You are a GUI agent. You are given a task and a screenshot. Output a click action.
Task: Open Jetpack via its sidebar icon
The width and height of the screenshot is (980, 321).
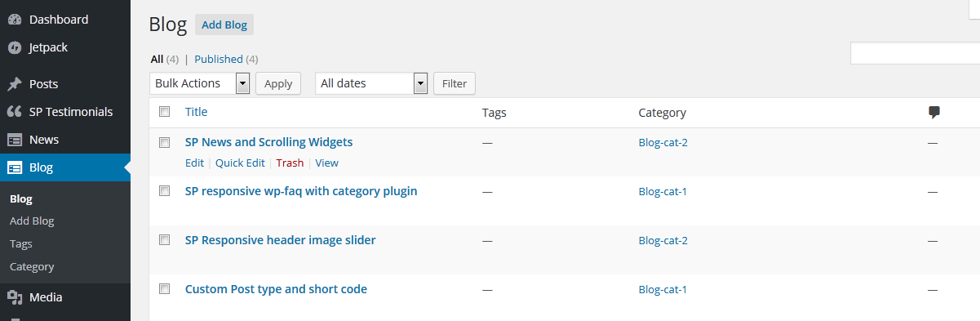coord(14,47)
